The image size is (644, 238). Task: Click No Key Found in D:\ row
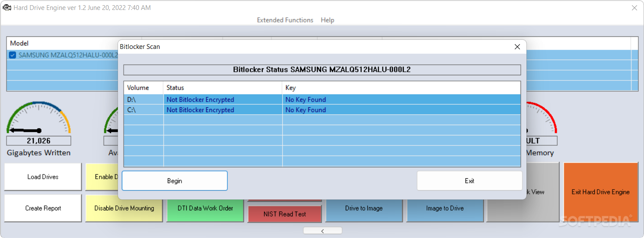pos(306,100)
